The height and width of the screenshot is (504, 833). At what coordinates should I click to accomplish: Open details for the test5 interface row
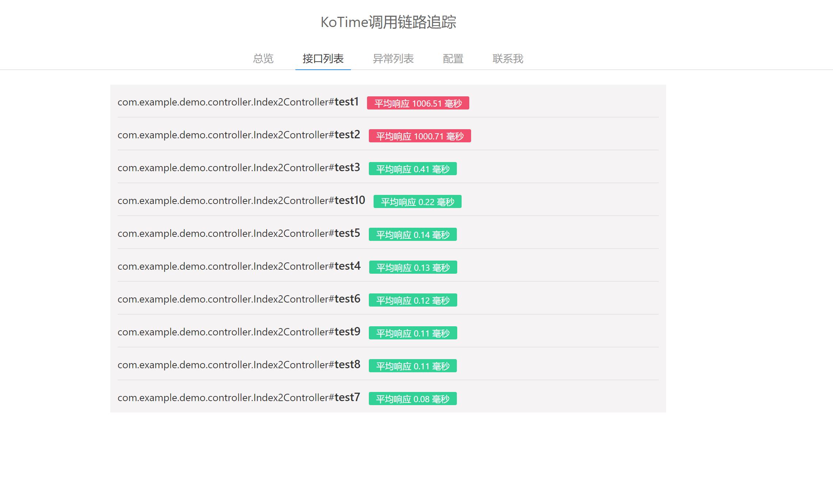pos(238,233)
